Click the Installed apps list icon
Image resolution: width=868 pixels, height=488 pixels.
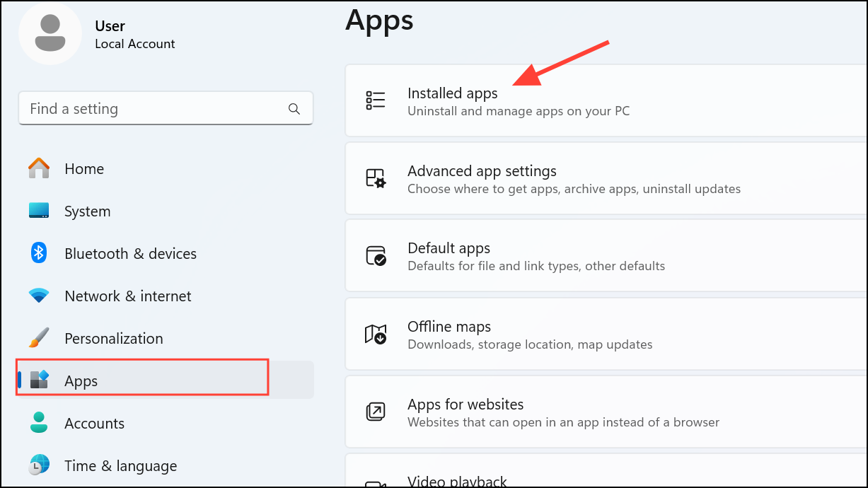[376, 100]
